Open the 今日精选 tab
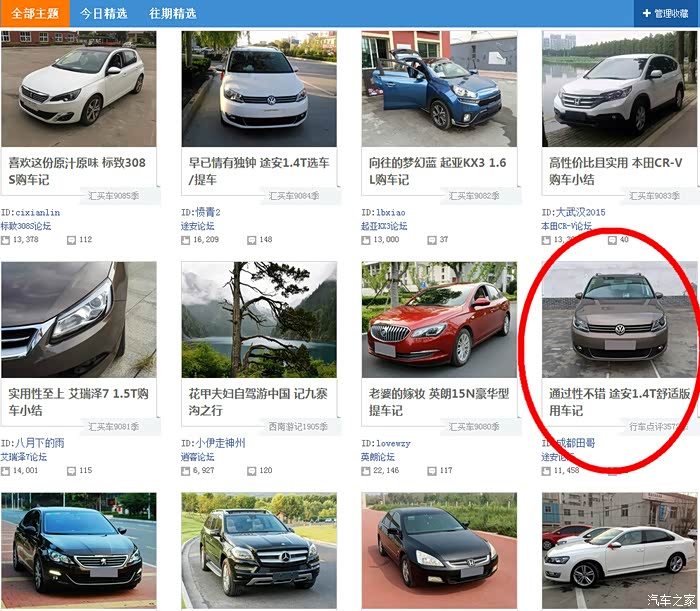Viewport: 700px width, 611px height. (x=104, y=14)
